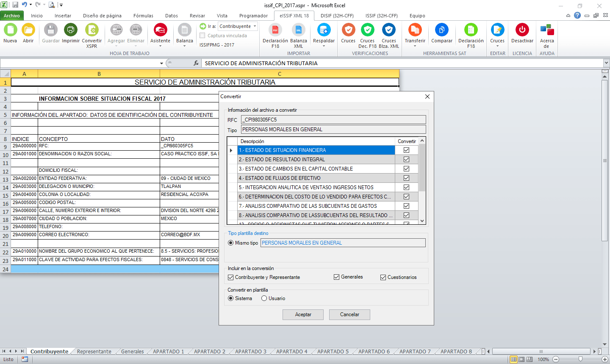The width and height of the screenshot is (610, 364).
Task: Open Excel help question mark icon
Action: coord(577,15)
